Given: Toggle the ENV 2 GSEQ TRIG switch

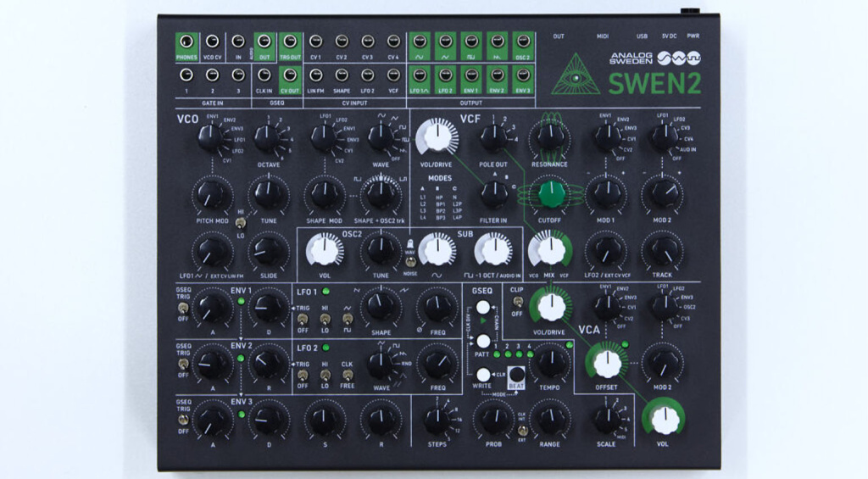Looking at the screenshot, I should [x=182, y=364].
